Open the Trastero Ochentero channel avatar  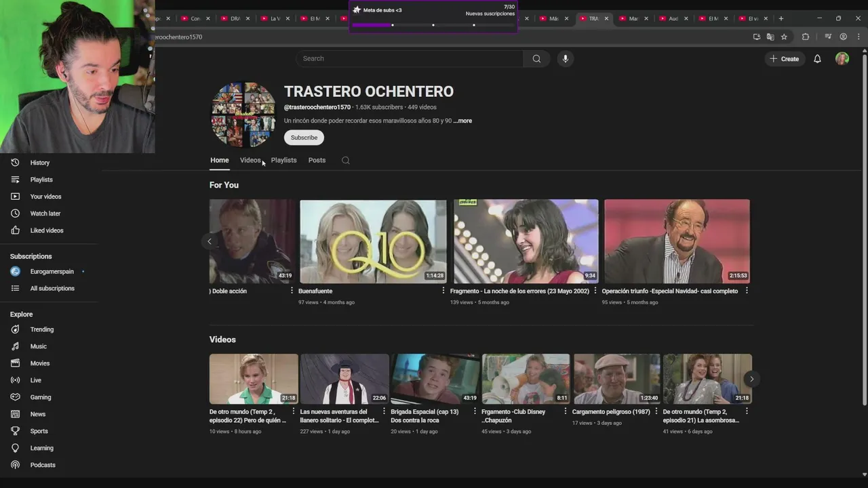click(243, 115)
